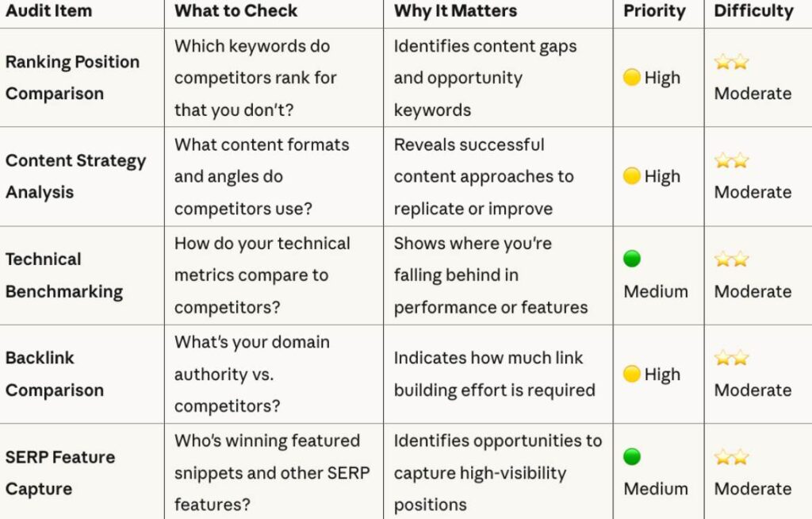Screen dimensions: 812x519
Task: Click the difficulty stars in Technical Benchmarking row
Action: [x=731, y=259]
